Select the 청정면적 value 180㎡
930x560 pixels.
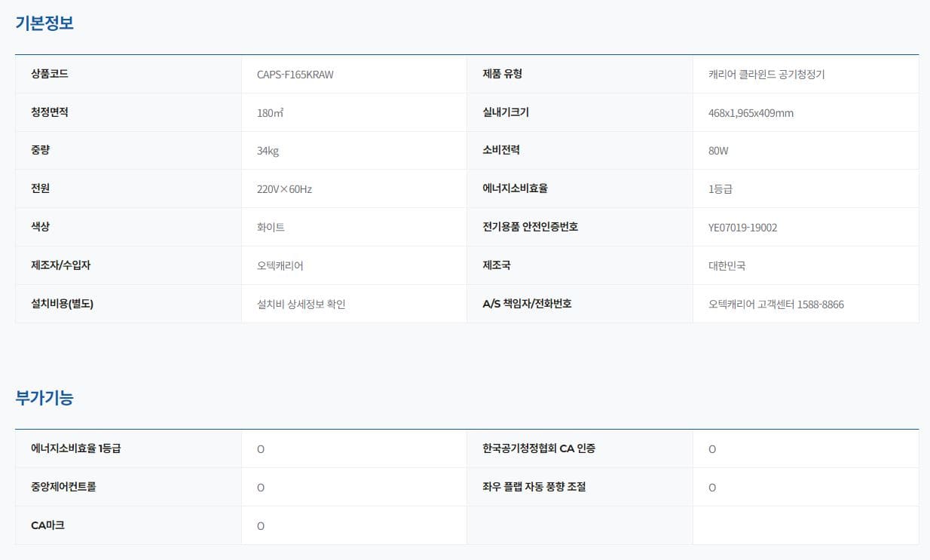(270, 112)
